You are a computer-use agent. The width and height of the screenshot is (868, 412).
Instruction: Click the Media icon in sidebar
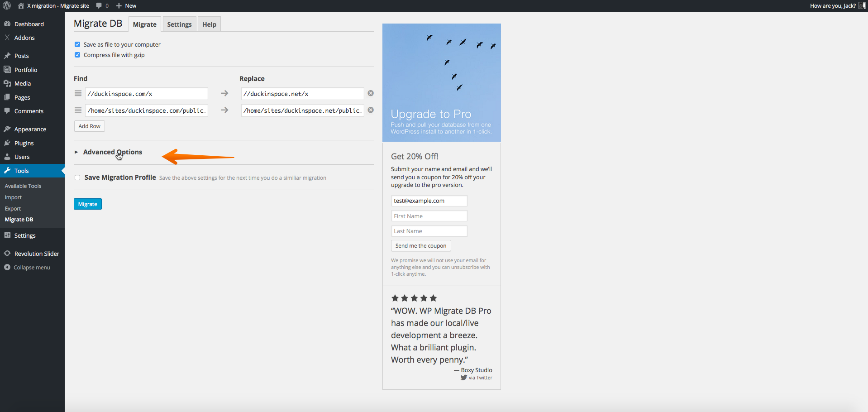(7, 83)
